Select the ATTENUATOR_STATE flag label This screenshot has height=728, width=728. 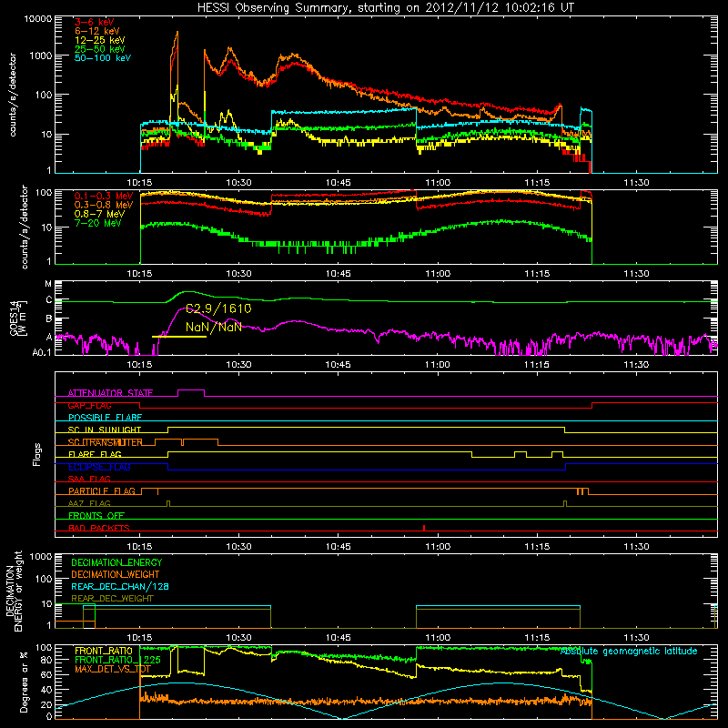tap(110, 393)
